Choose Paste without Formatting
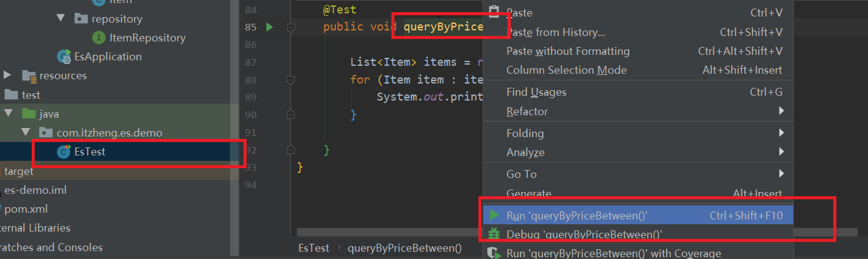 click(638, 51)
